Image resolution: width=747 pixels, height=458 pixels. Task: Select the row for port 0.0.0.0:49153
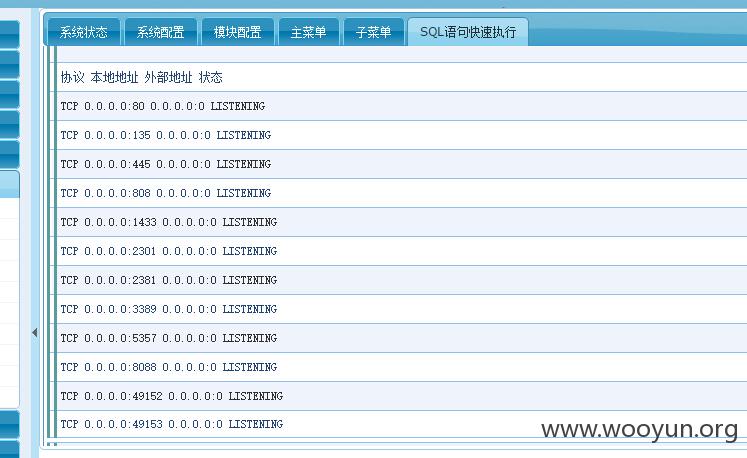(402, 424)
